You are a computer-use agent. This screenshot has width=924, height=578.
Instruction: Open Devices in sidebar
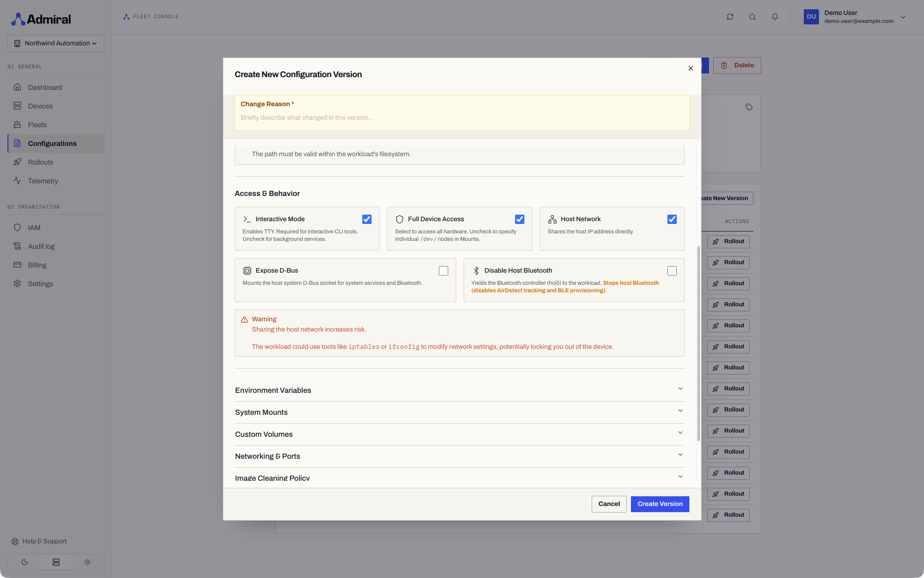pos(56,106)
